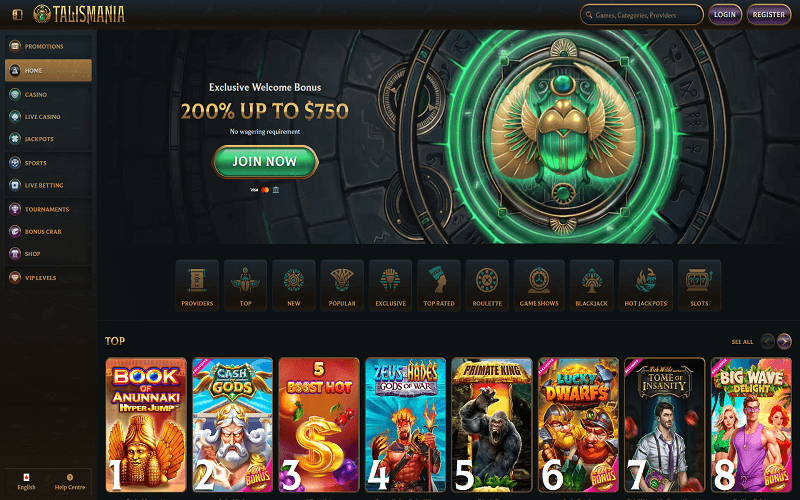Viewport: 800px width, 500px height.
Task: Open the Book of Anunnaki game thumbnail
Action: 146,424
